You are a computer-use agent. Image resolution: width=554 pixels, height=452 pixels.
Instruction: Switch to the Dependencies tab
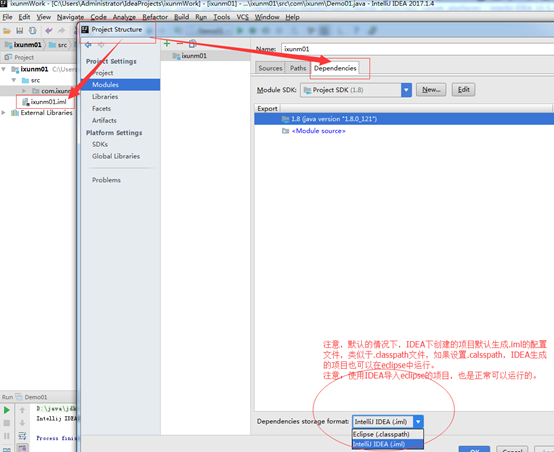click(335, 68)
